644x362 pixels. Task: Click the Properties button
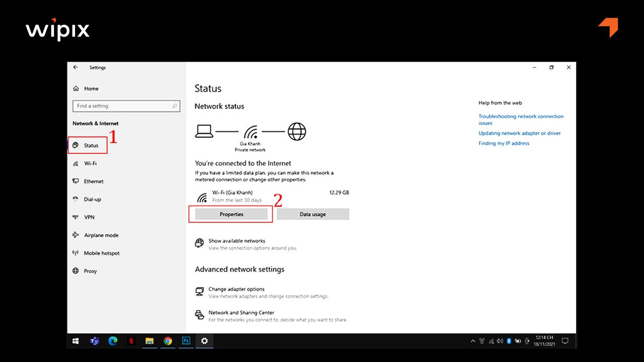(x=230, y=214)
